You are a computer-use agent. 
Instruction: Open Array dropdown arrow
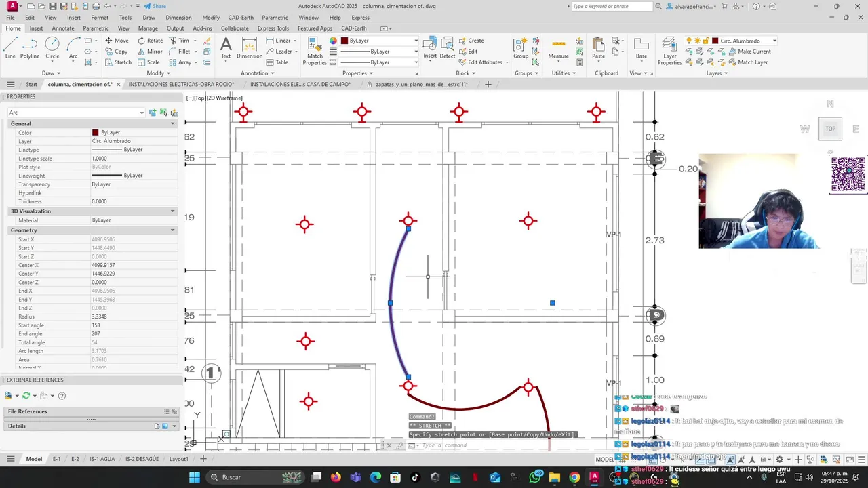pyautogui.click(x=197, y=62)
